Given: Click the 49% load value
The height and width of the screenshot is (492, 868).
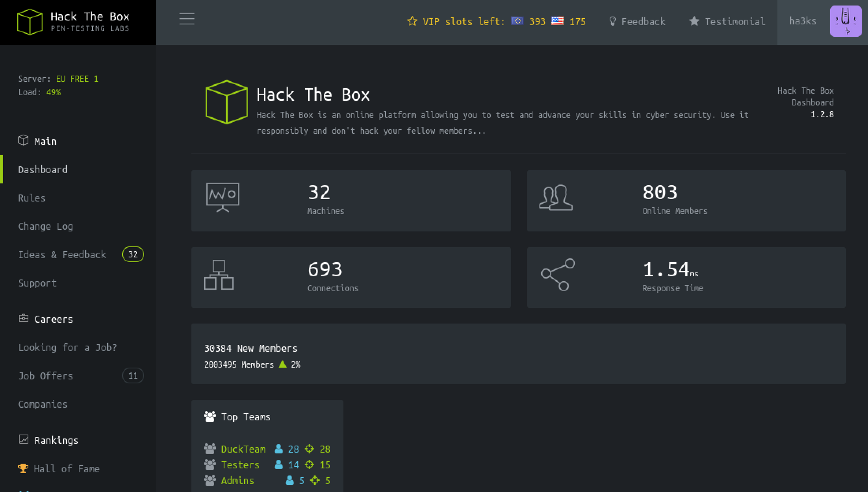Looking at the screenshot, I should tap(54, 92).
